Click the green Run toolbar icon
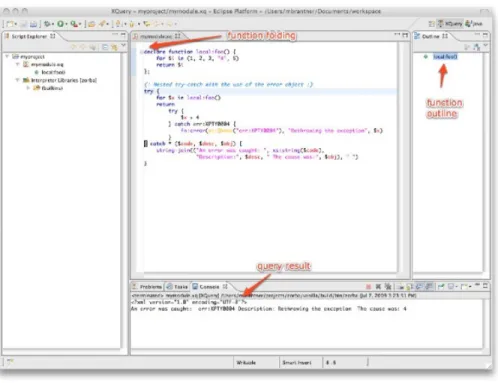The width and height of the screenshot is (498, 383). pyautogui.click(x=60, y=24)
